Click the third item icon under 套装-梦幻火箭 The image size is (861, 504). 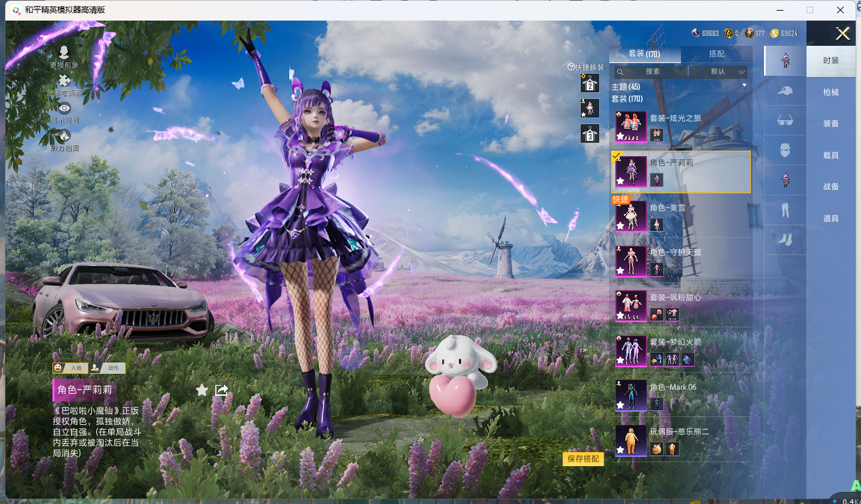[688, 359]
